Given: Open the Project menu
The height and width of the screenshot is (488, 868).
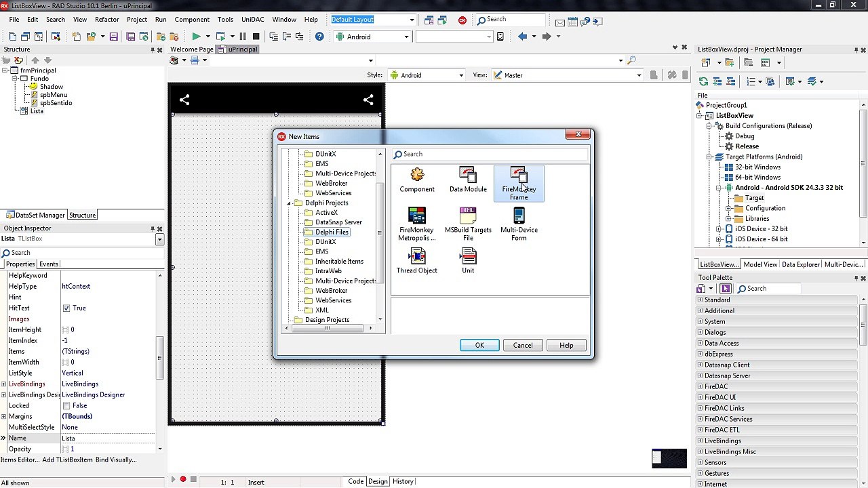Looking at the screenshot, I should [x=137, y=20].
